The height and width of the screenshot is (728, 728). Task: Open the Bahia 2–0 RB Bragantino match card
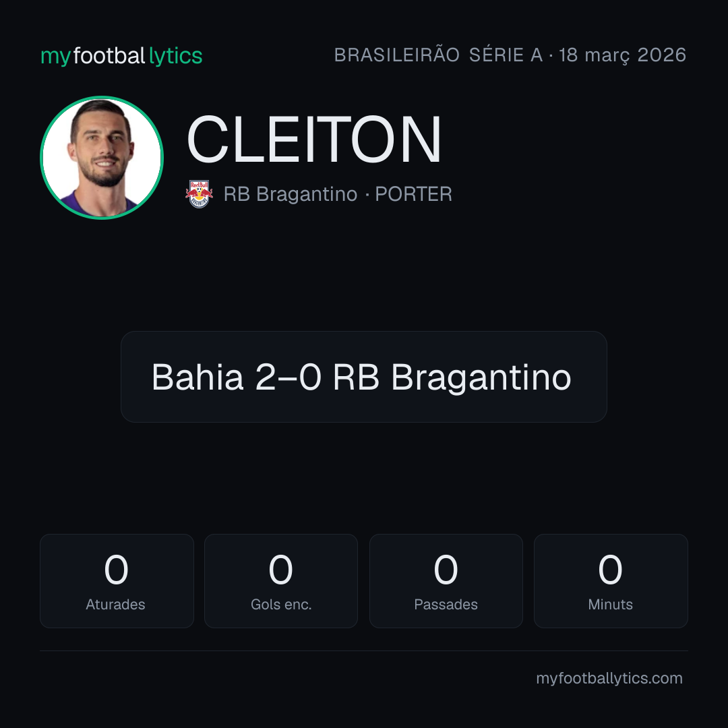[363, 377]
